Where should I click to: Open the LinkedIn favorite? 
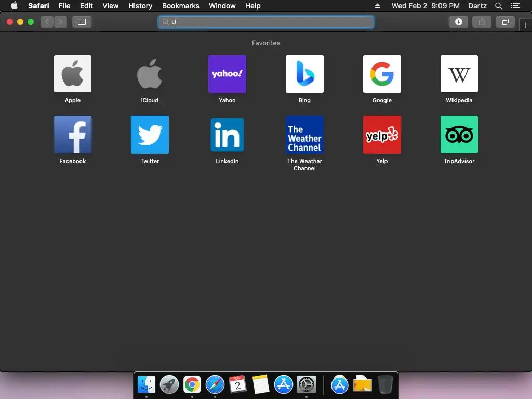(227, 135)
